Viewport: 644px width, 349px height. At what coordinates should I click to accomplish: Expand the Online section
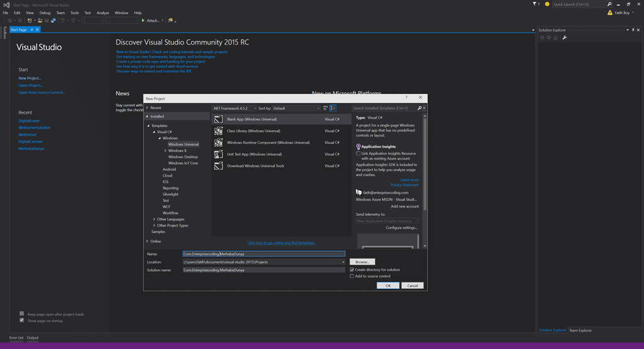tap(147, 241)
